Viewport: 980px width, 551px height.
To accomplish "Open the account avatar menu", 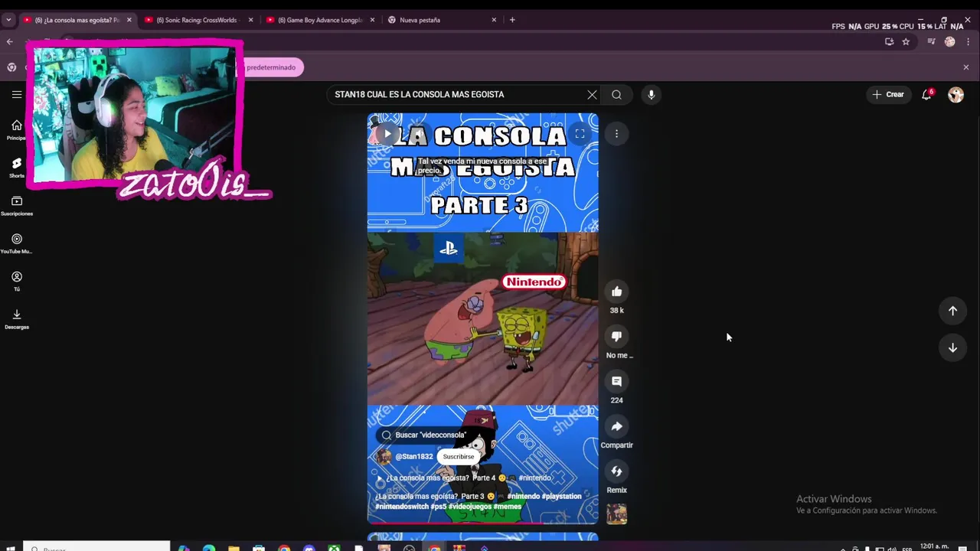I will [955, 95].
